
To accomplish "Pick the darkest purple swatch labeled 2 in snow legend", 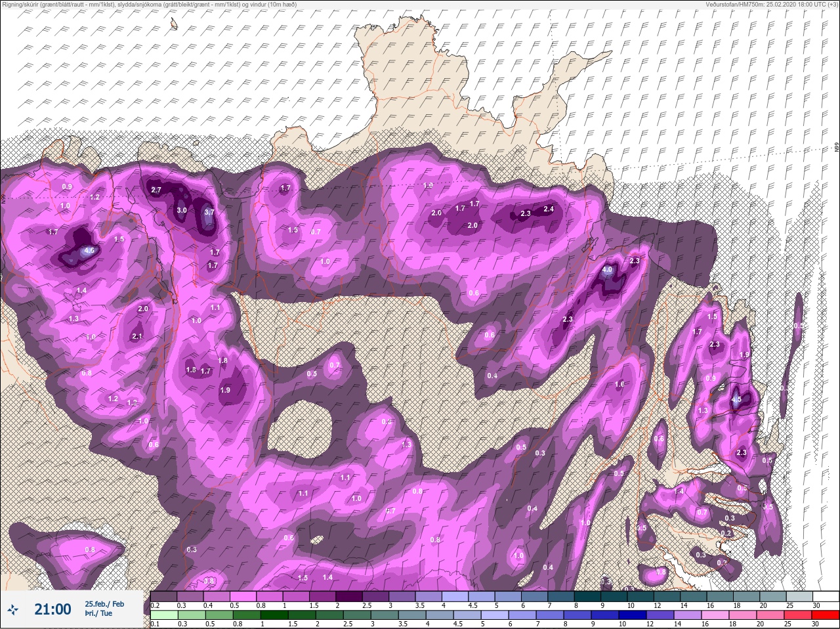I will (350, 596).
